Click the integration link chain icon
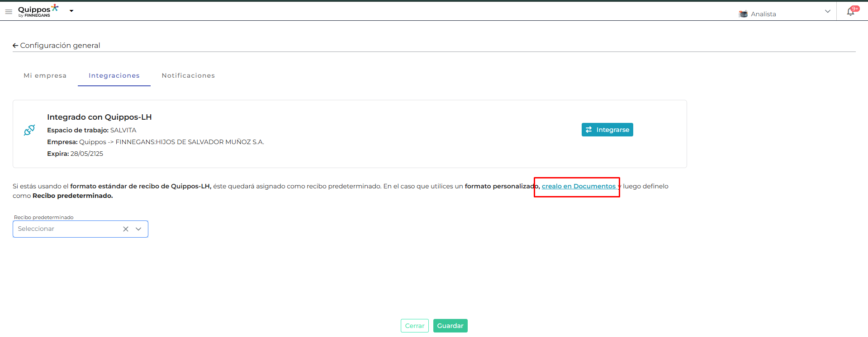Image resolution: width=868 pixels, height=337 pixels. tap(29, 130)
